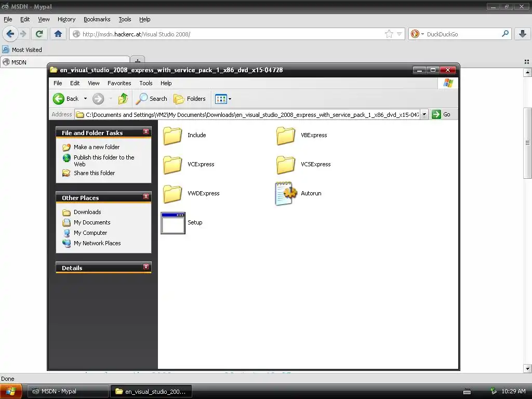Open the Views icon in Explorer toolbar

[220, 99]
